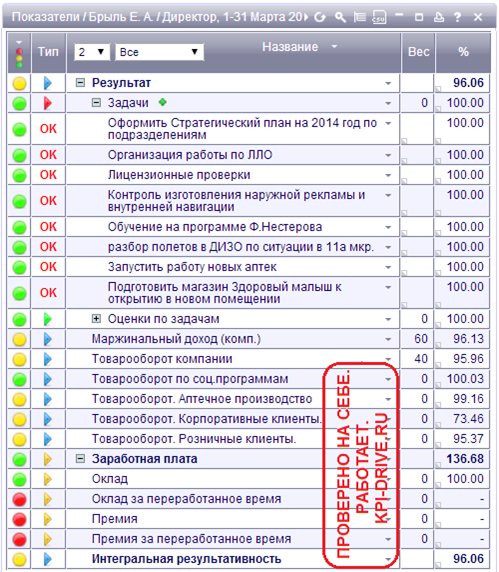Image resolution: width=499 pixels, height=572 pixels.
Task: Open the Все filter dropdown
Action: (x=159, y=52)
